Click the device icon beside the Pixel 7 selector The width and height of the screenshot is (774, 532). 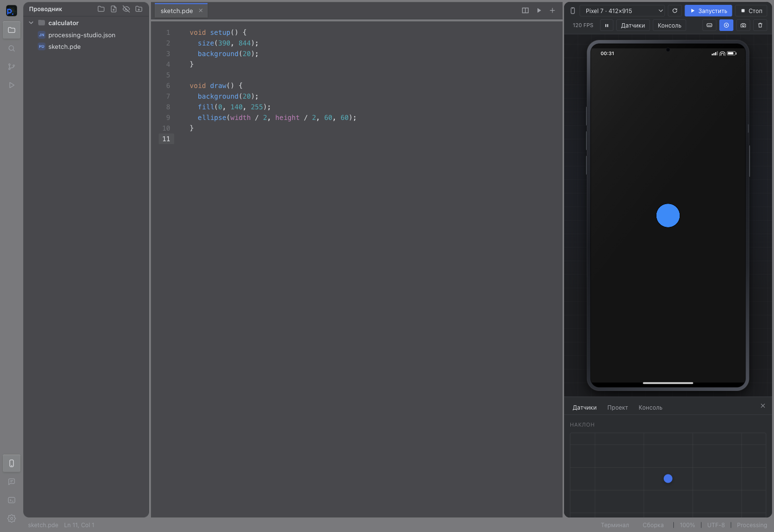[x=573, y=11]
